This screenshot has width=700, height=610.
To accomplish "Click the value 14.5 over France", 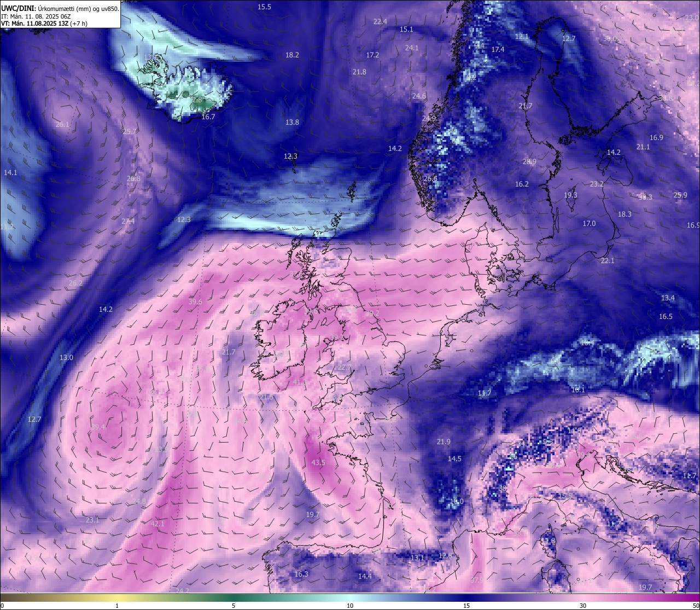I will click(x=454, y=458).
